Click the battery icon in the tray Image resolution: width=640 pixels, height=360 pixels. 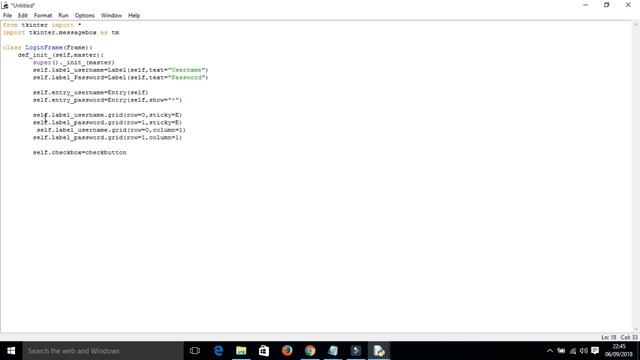561,351
